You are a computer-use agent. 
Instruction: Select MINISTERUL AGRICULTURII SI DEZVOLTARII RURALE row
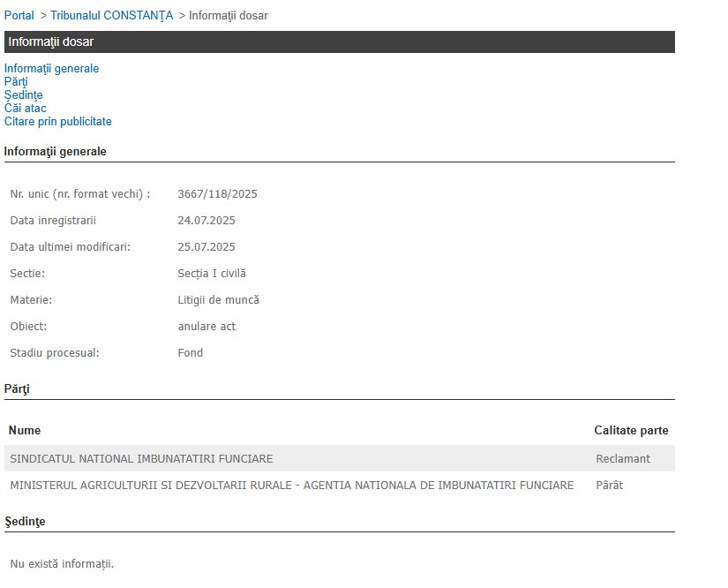(x=340, y=485)
